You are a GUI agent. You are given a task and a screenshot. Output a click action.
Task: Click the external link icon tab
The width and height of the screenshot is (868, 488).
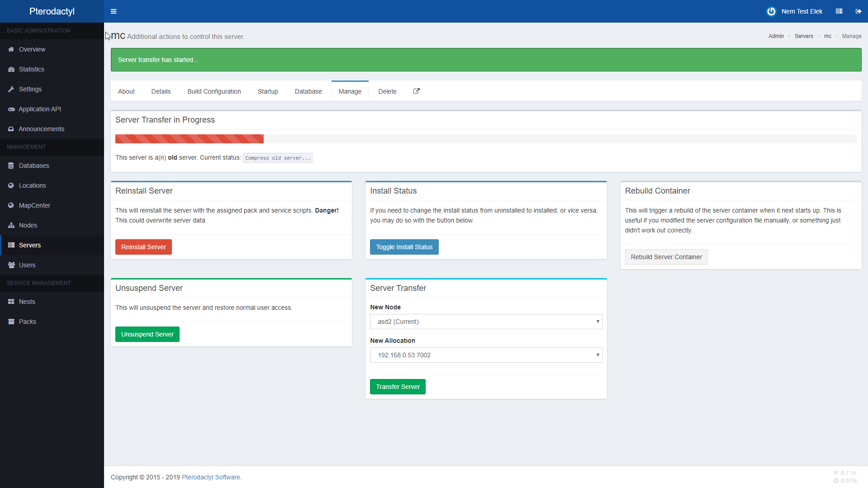pyautogui.click(x=416, y=91)
